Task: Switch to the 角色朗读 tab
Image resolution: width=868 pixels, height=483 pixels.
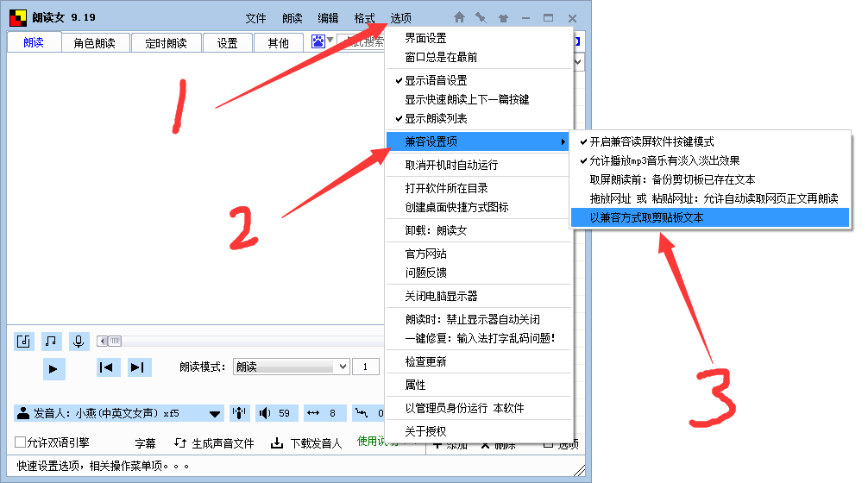Action: coord(95,43)
